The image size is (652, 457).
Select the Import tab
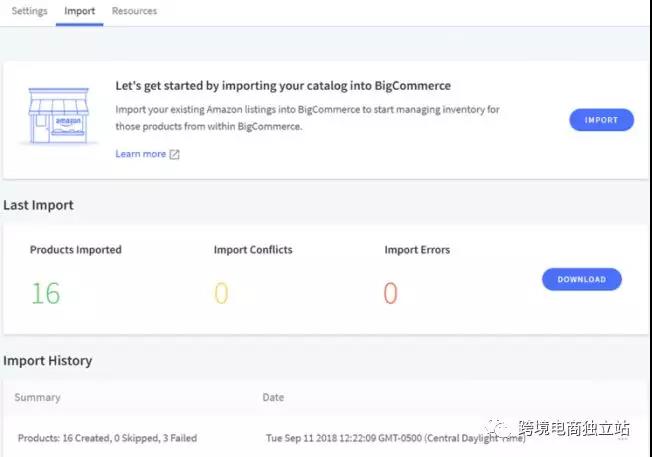(x=79, y=11)
